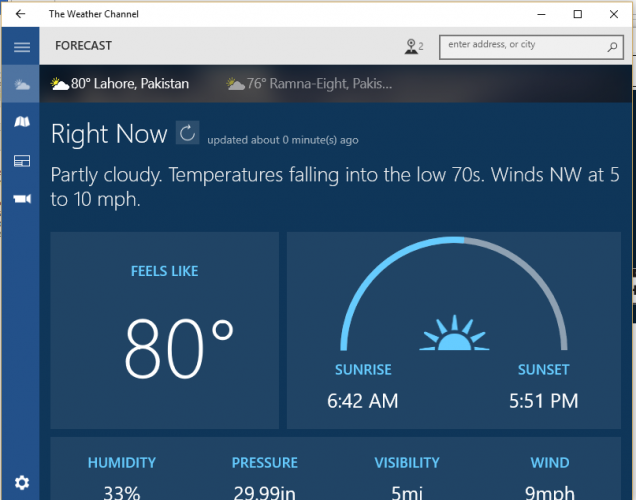Click the 9mph wind value
The height and width of the screenshot is (500, 636).
point(550,493)
